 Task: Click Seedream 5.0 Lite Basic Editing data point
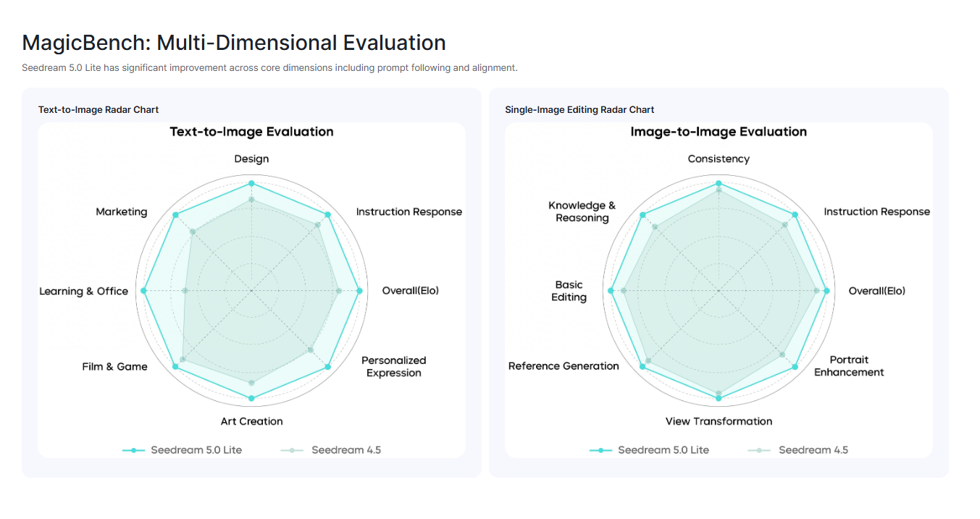click(x=611, y=290)
